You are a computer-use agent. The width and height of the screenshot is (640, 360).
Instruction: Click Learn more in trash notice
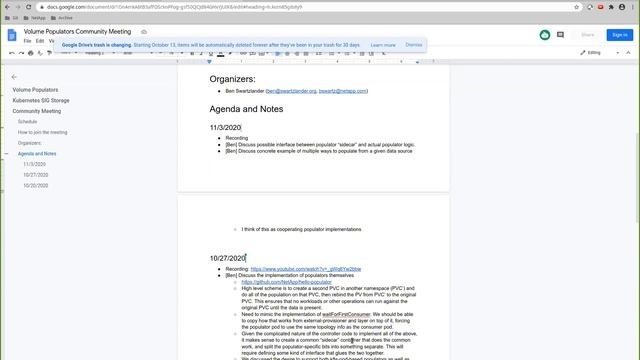coord(383,45)
